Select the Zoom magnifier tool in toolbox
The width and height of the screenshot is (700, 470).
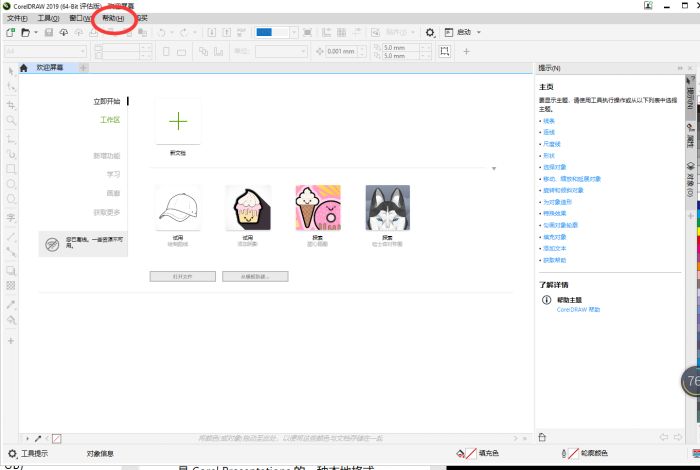11,120
